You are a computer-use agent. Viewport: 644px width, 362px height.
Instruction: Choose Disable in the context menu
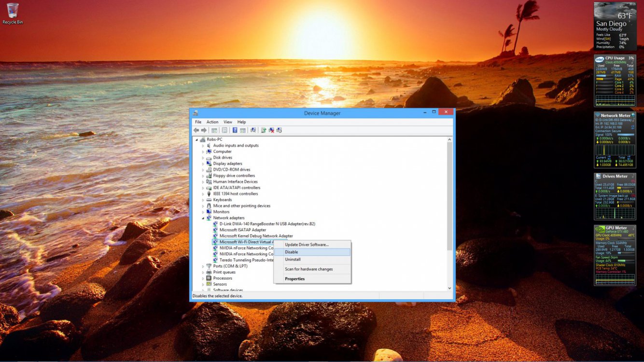312,252
